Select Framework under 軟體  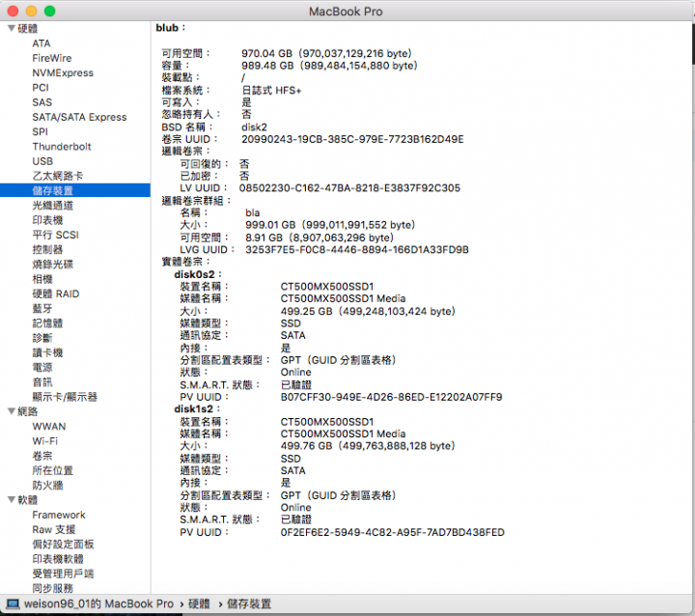[x=59, y=515]
